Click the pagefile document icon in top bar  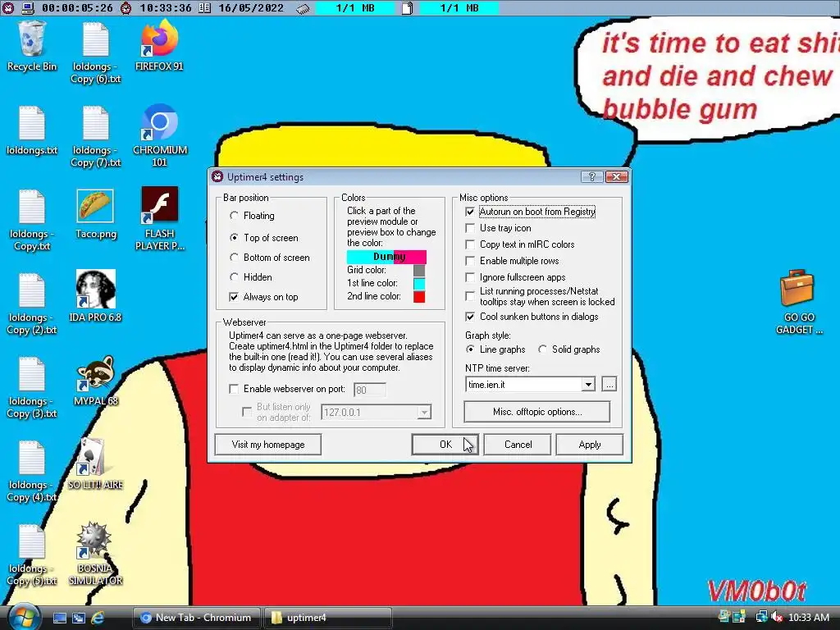(x=407, y=8)
